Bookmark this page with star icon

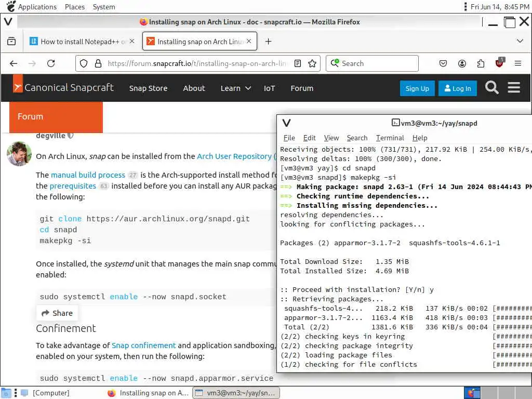tap(312, 63)
